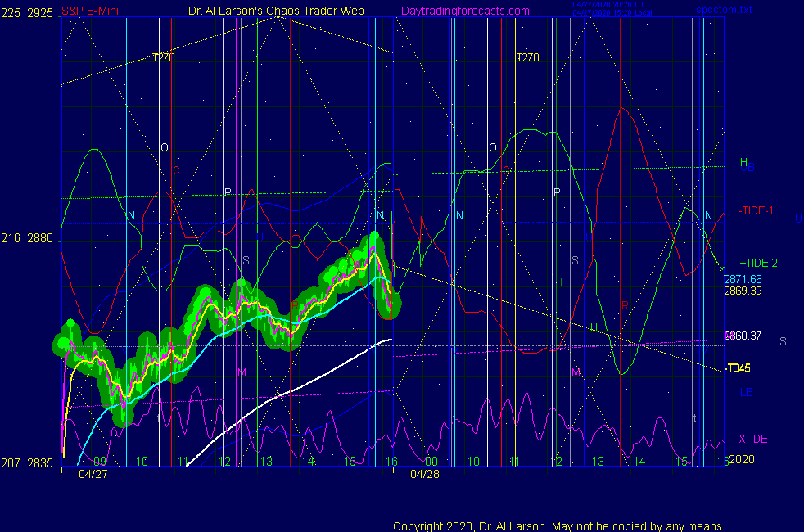Click the yellow '2020' year label
This screenshot has width=804, height=532.
[x=742, y=459]
